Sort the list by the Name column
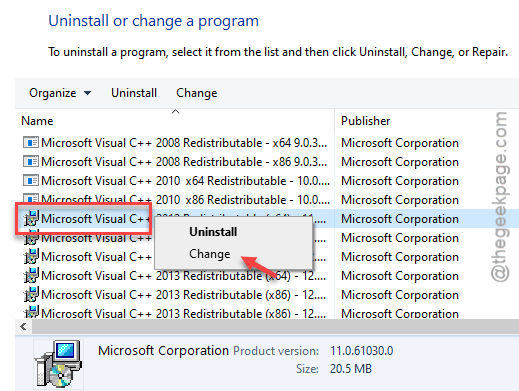Viewport: 519px width, 391px height. pyautogui.click(x=37, y=121)
